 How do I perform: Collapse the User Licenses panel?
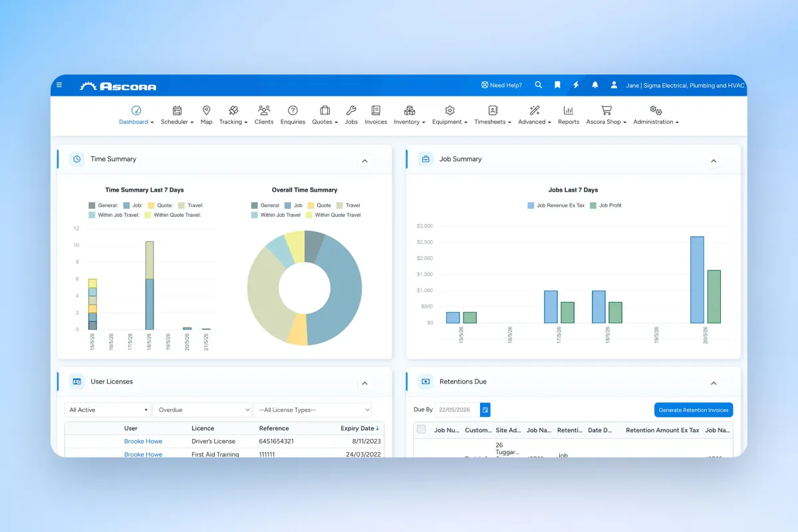coord(364,383)
